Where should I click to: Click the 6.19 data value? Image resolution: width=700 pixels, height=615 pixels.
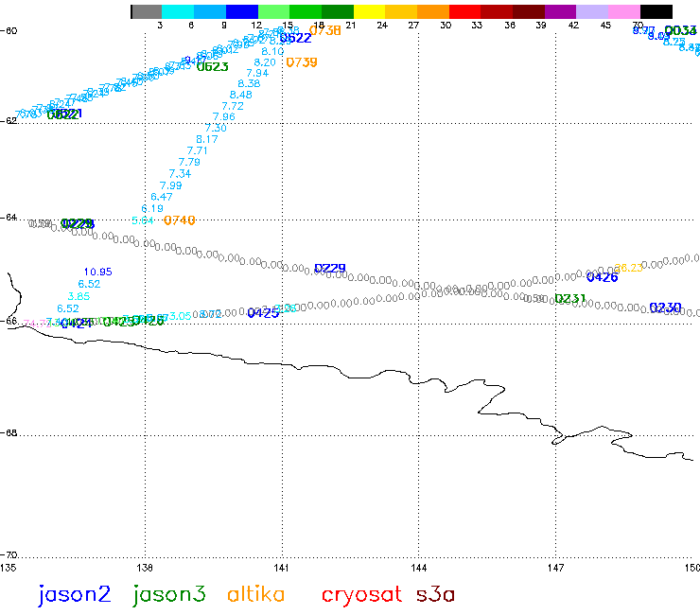point(152,208)
